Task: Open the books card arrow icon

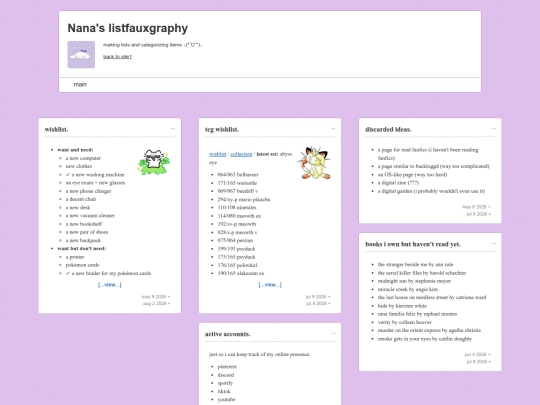Action: (494, 243)
